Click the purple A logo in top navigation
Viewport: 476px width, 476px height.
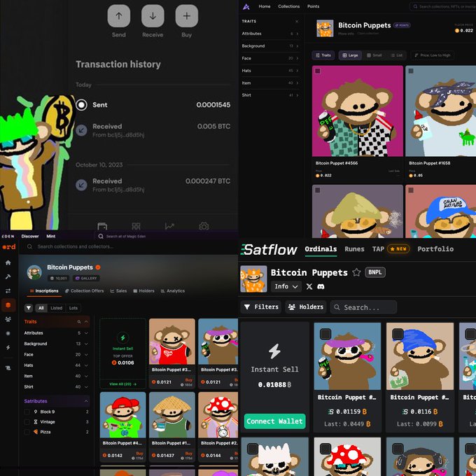(x=246, y=6)
